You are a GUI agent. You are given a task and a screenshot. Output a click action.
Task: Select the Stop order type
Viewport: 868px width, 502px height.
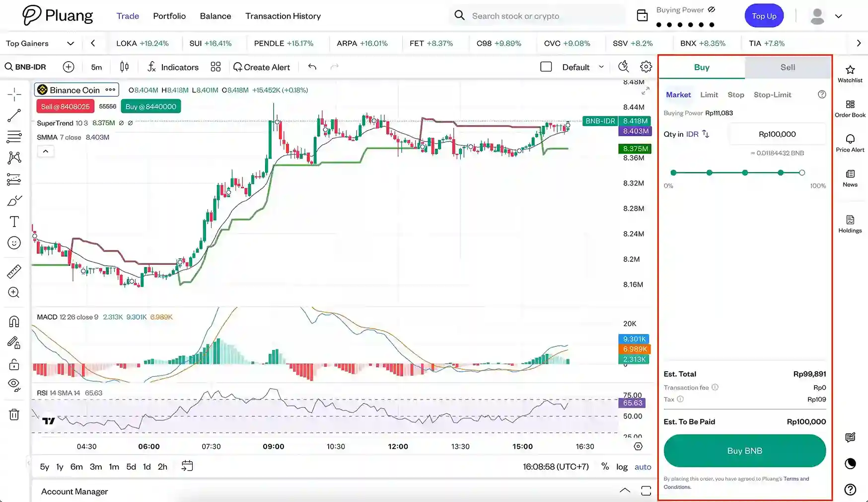point(736,94)
